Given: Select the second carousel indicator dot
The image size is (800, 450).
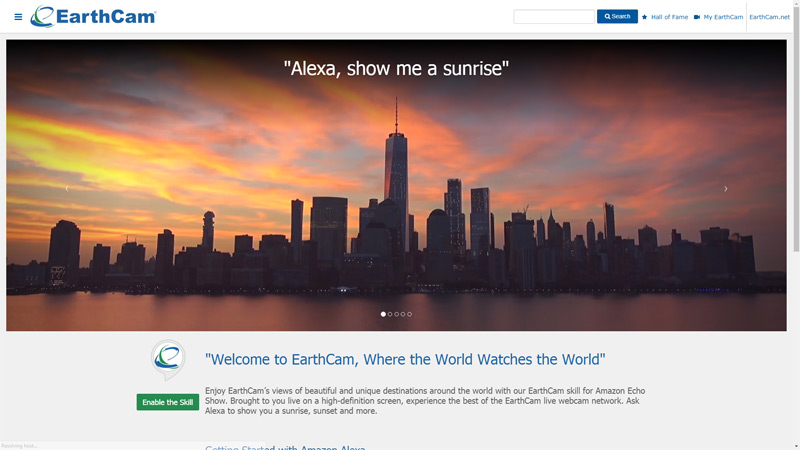Looking at the screenshot, I should (x=390, y=314).
